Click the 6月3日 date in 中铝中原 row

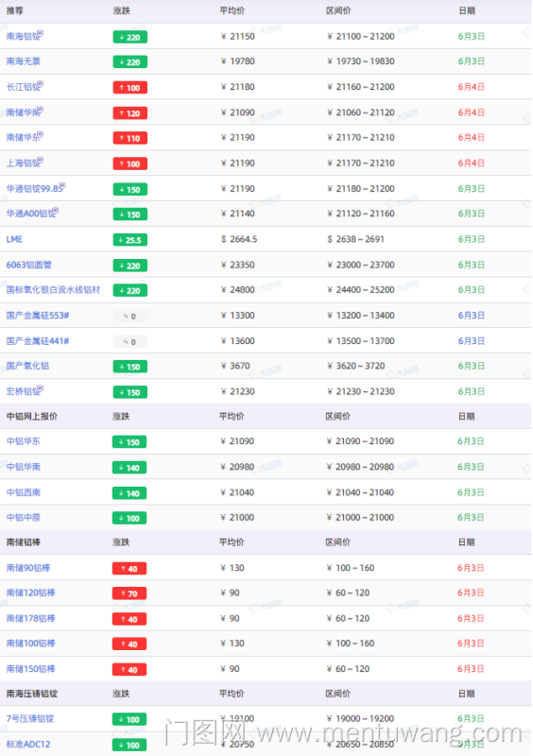point(471,517)
